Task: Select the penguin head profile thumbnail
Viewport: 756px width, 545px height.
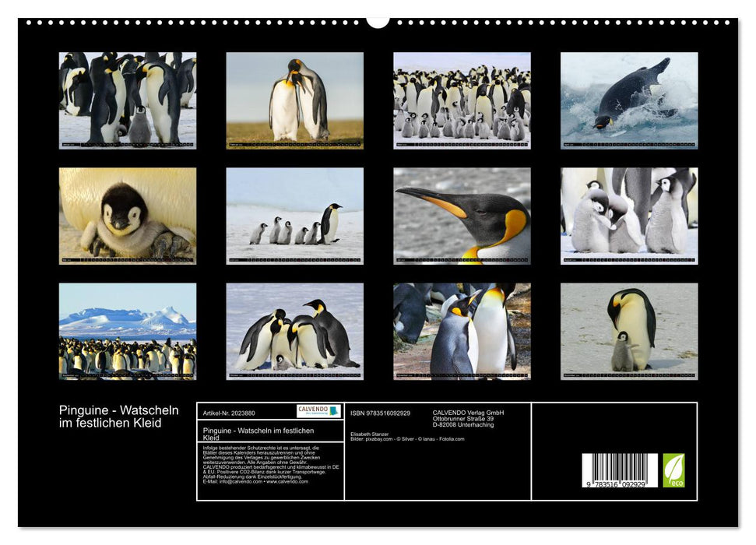Action: pos(461,216)
